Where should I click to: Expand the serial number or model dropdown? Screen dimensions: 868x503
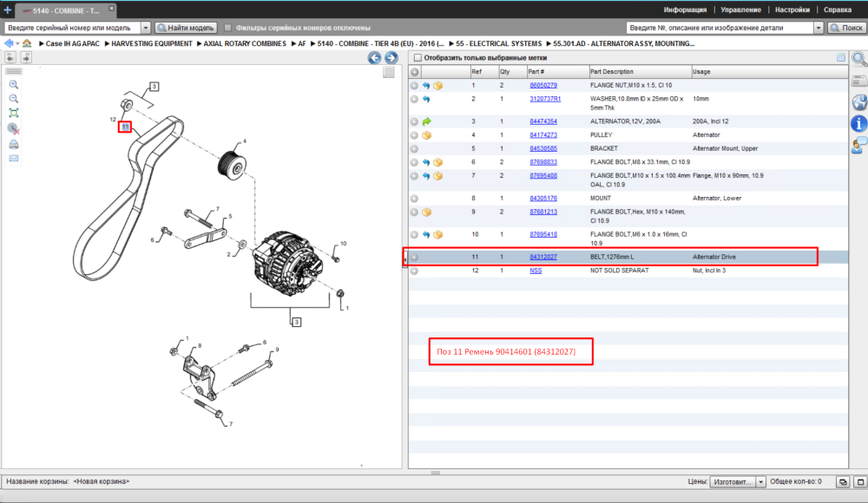(x=146, y=28)
